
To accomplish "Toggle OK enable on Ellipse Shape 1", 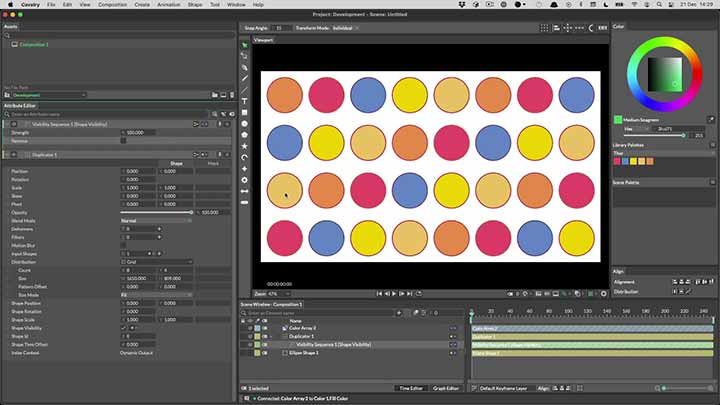I will [265, 353].
